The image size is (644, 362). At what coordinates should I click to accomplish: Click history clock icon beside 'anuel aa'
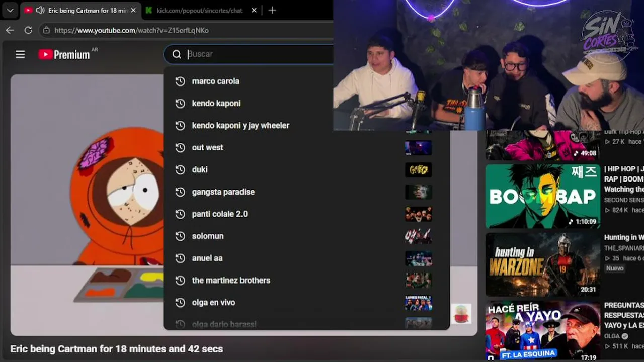tap(180, 258)
